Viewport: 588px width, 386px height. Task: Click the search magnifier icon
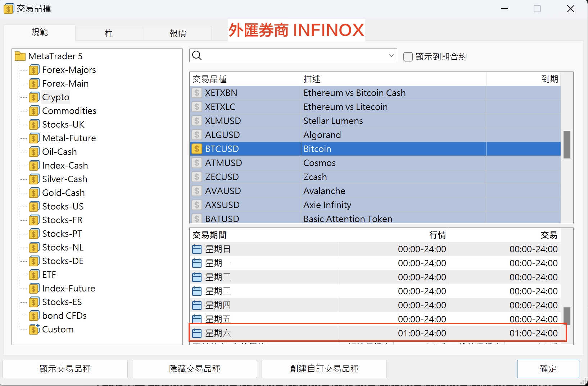[x=197, y=55]
